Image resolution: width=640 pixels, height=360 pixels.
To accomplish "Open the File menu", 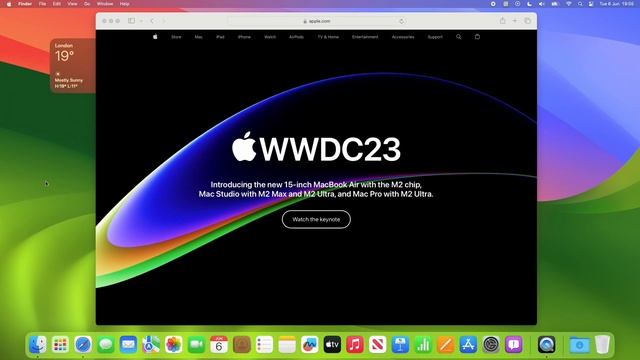I will tap(42, 4).
